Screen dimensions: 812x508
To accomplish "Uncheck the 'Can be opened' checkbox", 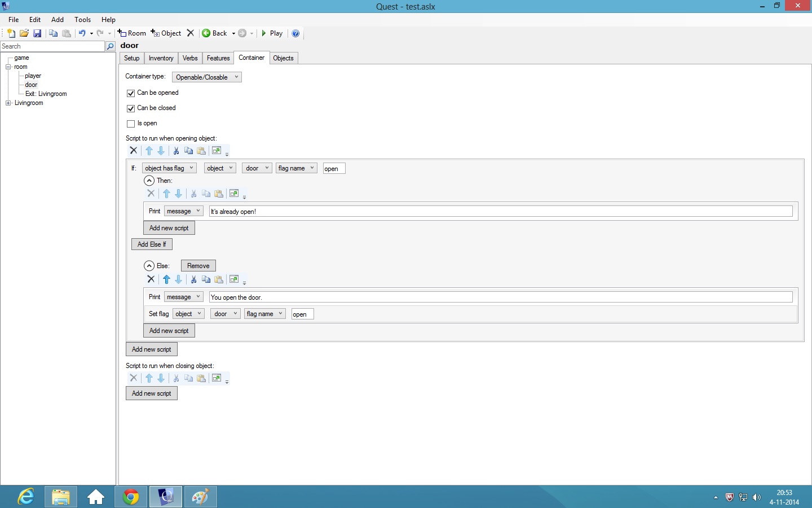I will tap(131, 93).
